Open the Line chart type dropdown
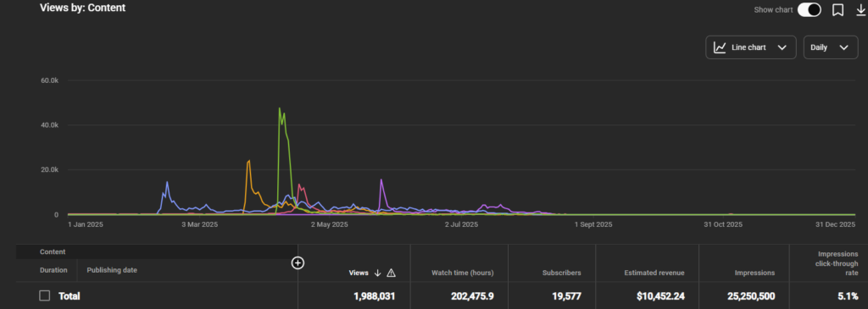 click(x=751, y=47)
